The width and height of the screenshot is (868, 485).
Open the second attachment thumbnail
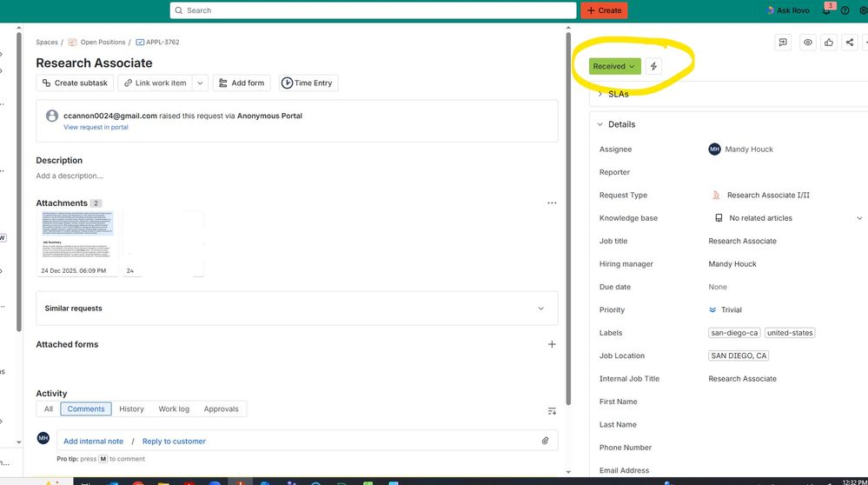point(162,243)
